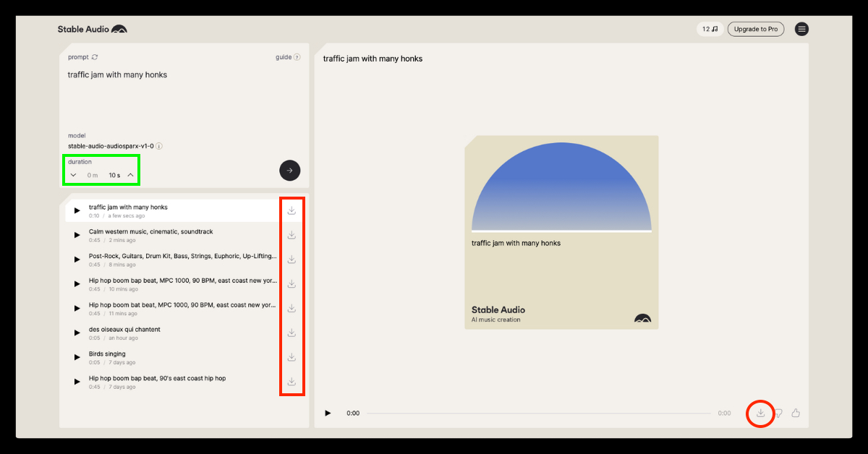868x454 pixels.
Task: Click the random prompt refresh icon
Action: (95, 57)
